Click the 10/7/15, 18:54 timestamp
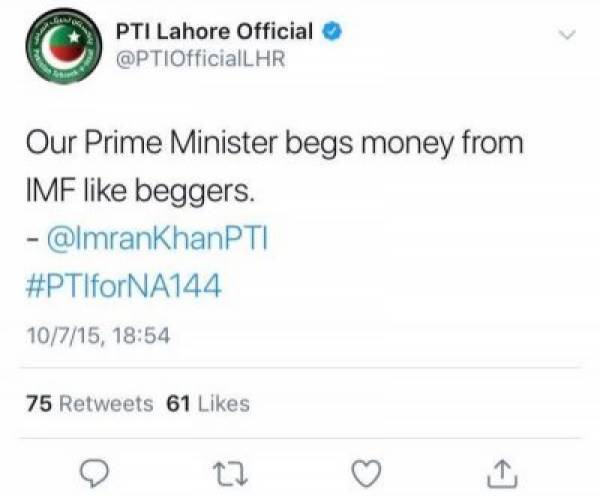Image resolution: width=600 pixels, height=496 pixels. click(98, 336)
